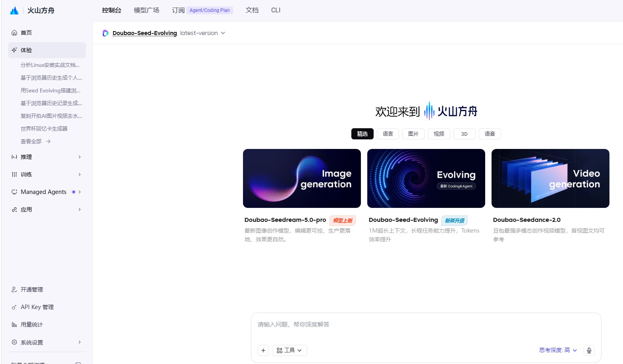Click the 应用 sidebar icon
623x364 pixels.
coord(14,209)
